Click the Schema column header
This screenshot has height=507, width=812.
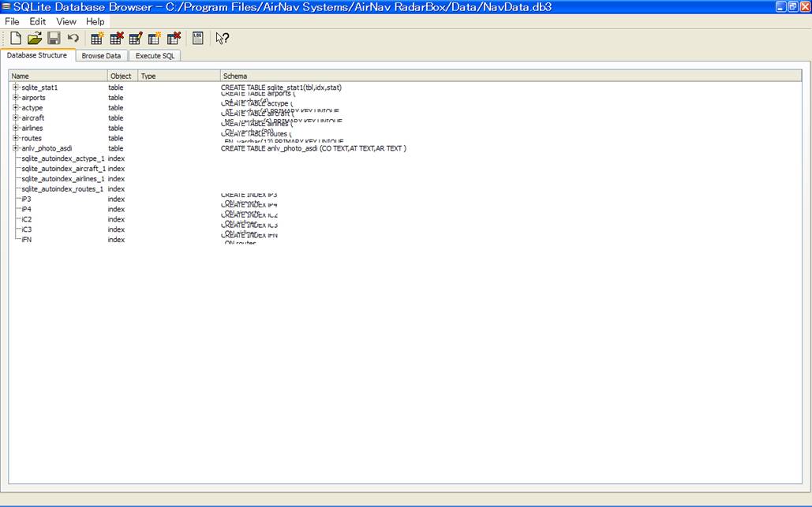(511, 76)
